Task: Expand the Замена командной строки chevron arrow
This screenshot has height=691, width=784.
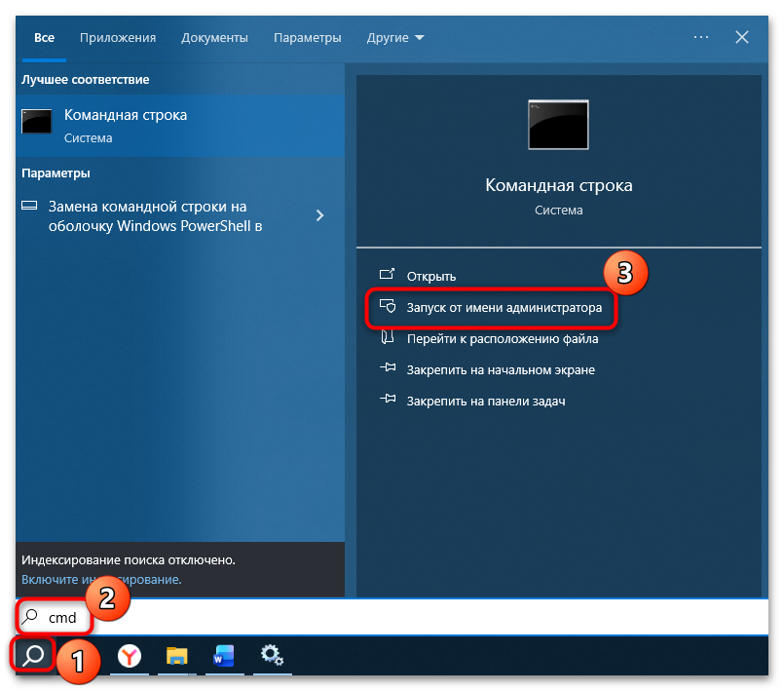Action: [319, 216]
